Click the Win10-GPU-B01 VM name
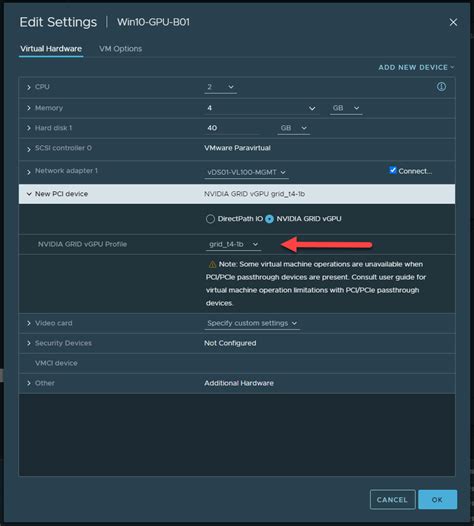Image resolution: width=474 pixels, height=526 pixels. [x=153, y=22]
